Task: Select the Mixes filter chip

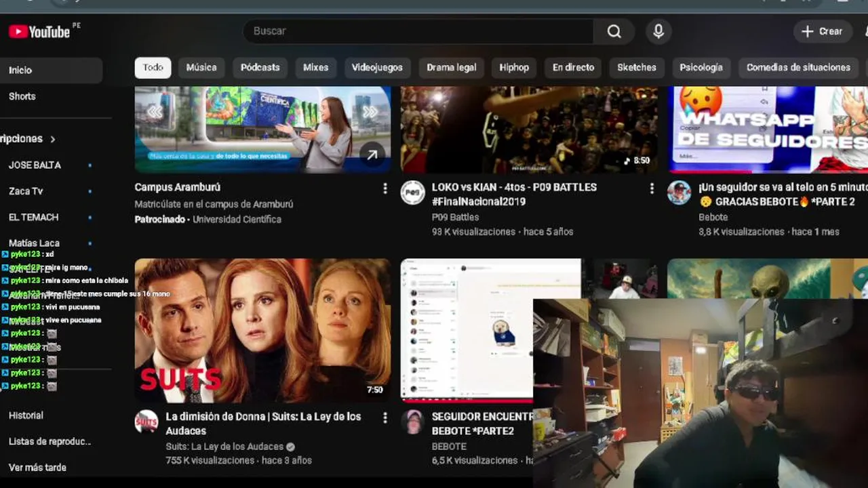Action: pyautogui.click(x=315, y=67)
